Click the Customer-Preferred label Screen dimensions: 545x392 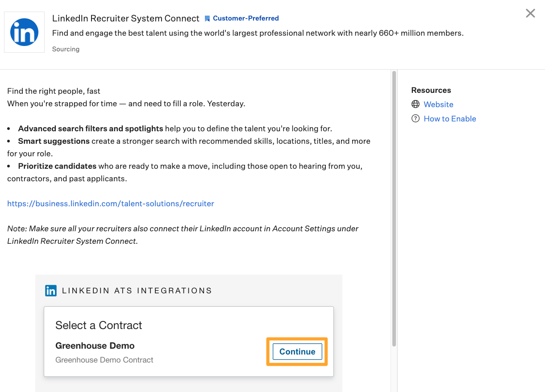coord(246,18)
